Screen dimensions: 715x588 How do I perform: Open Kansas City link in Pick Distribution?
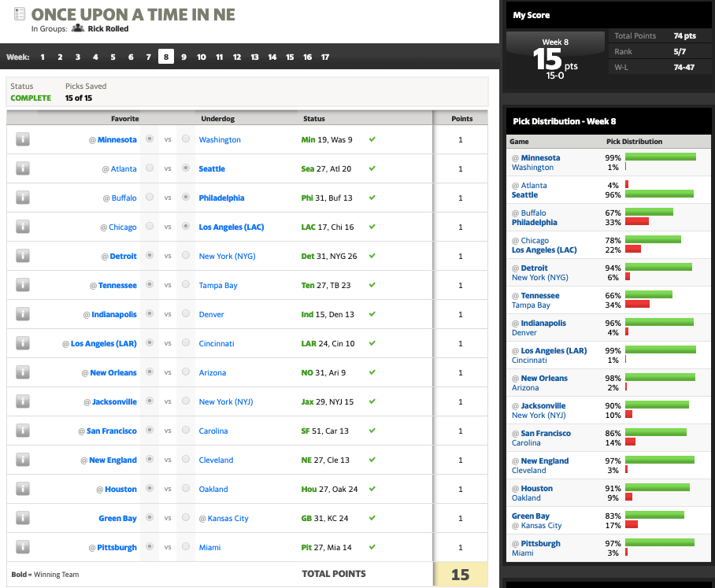tap(541, 526)
